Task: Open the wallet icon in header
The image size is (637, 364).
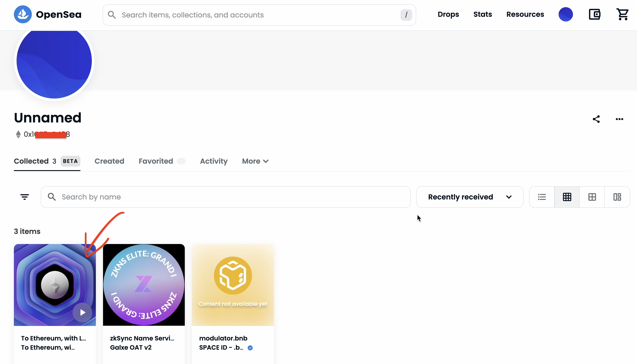Action: [x=594, y=15]
